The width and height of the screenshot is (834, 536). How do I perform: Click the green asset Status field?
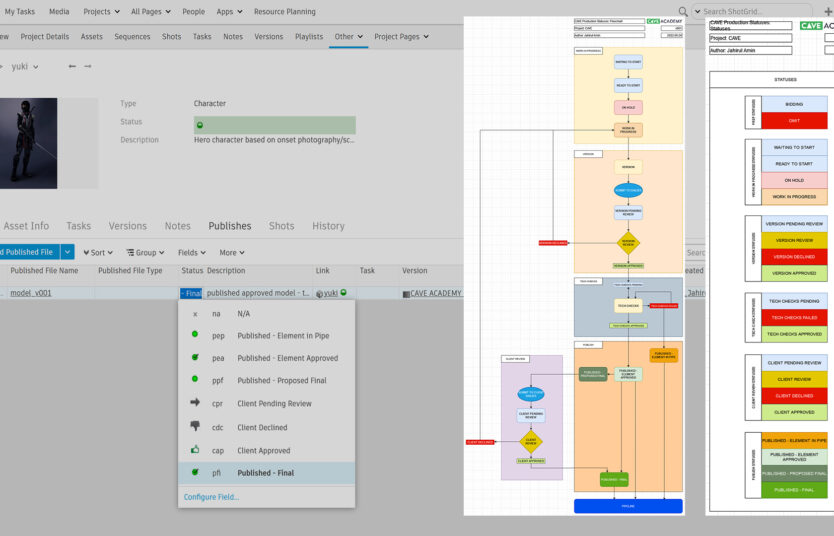coord(274,125)
